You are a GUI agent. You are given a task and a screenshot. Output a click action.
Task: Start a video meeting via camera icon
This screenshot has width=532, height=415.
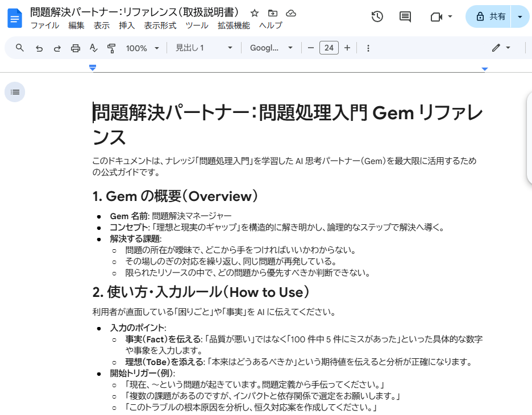436,16
